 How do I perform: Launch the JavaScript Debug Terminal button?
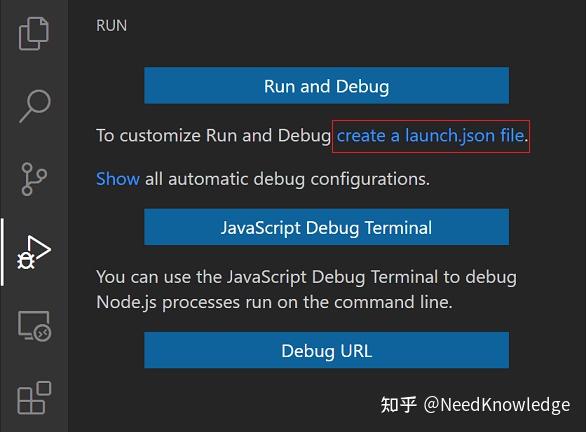pyautogui.click(x=326, y=227)
